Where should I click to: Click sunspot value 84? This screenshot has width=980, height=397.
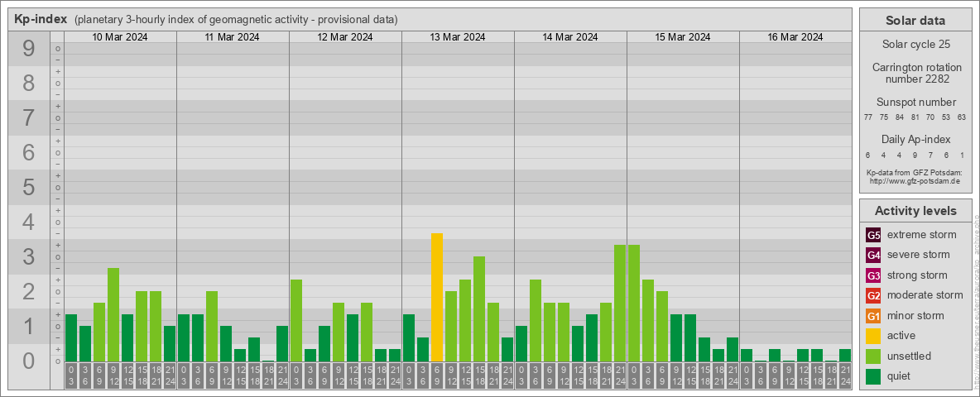900,117
